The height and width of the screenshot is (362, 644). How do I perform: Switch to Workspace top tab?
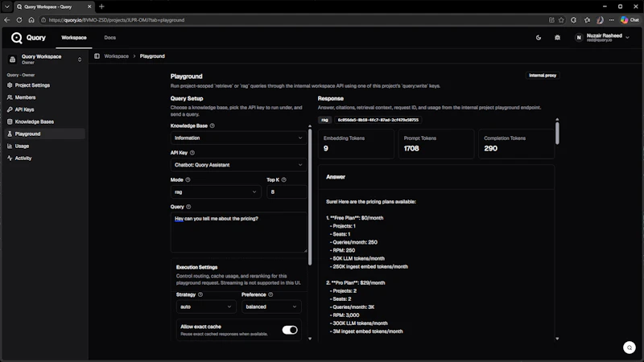(74, 38)
